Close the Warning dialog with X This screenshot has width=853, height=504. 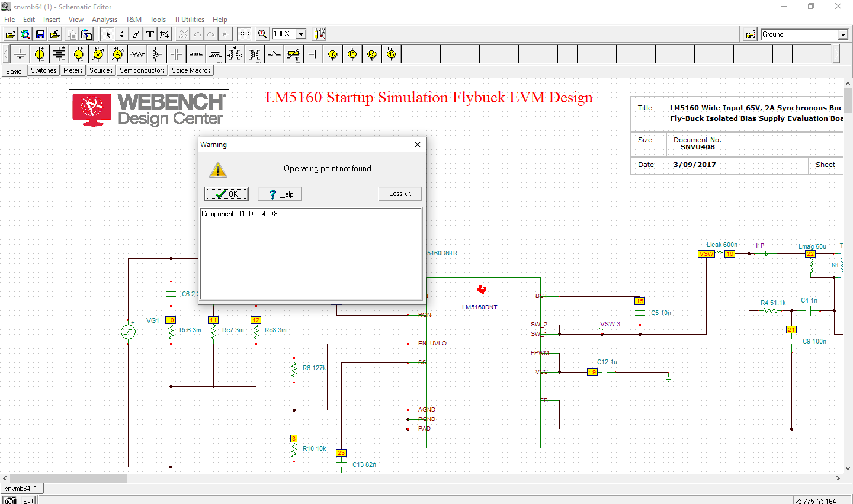(x=418, y=145)
